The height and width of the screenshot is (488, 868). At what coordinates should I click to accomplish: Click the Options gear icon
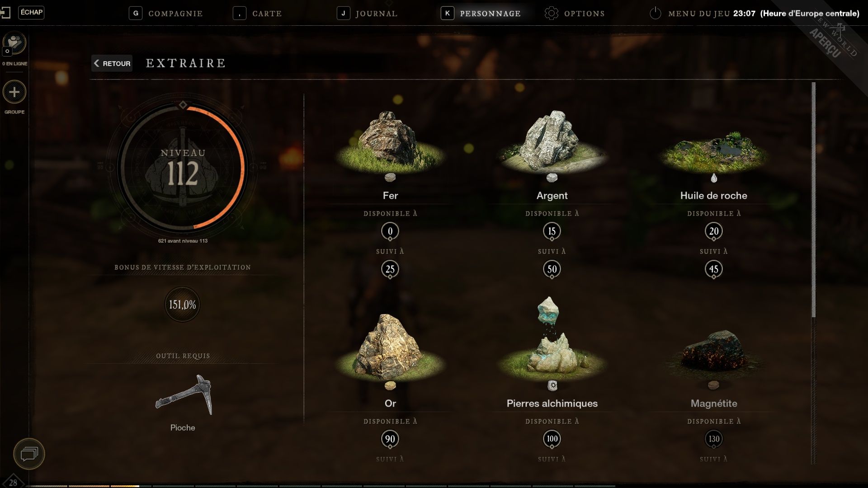551,13
